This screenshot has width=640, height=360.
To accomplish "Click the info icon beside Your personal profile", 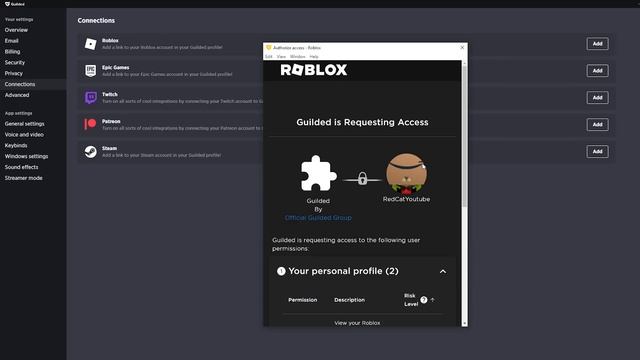I will (x=281, y=271).
